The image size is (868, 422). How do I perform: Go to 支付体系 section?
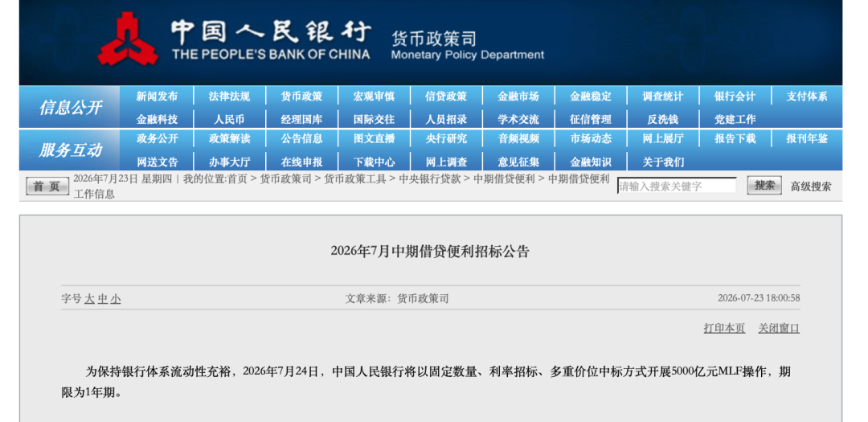tap(807, 96)
